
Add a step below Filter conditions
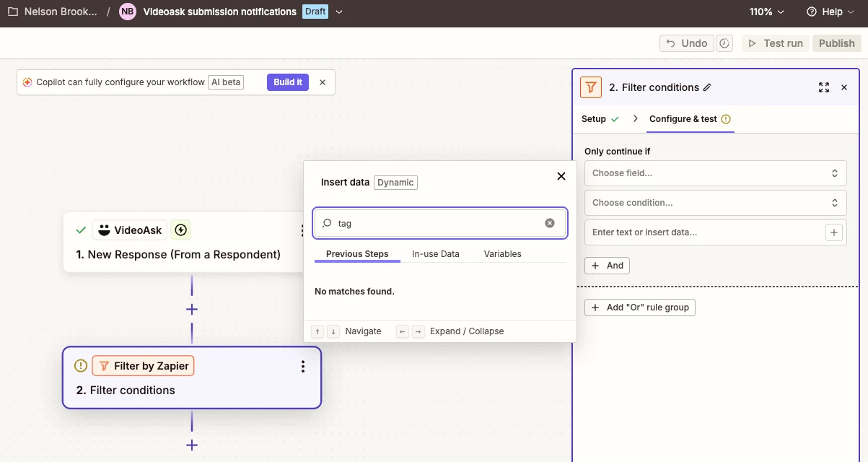point(192,445)
